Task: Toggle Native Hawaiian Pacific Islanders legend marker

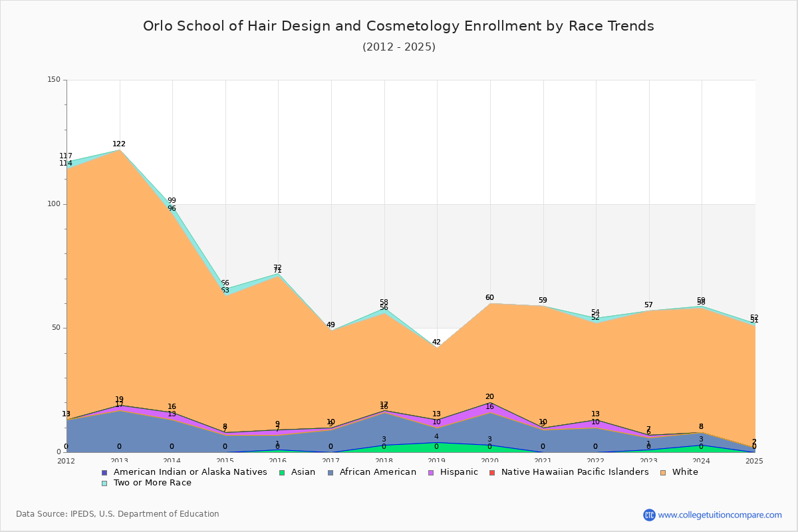Action: click(x=492, y=472)
